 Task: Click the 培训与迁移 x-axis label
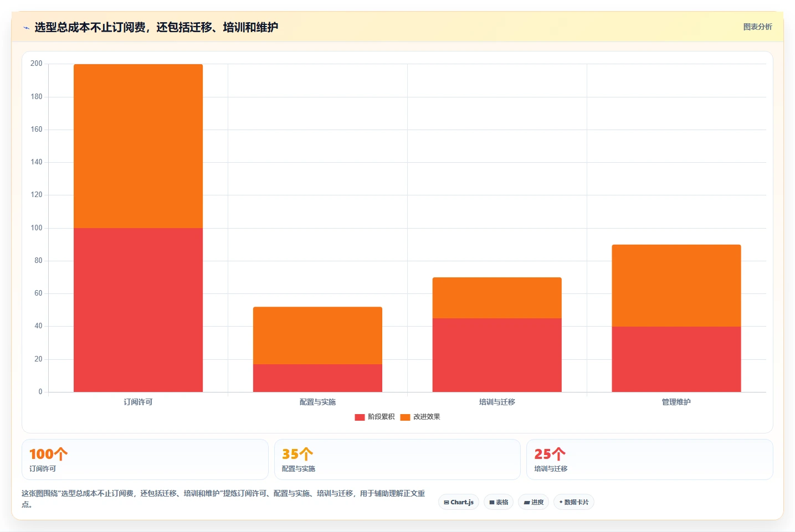coord(497,402)
